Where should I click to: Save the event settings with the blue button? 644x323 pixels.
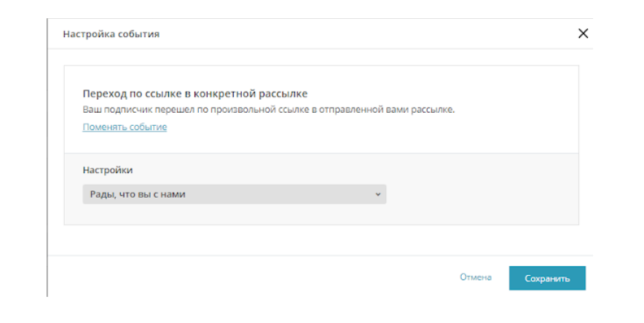pos(547,279)
